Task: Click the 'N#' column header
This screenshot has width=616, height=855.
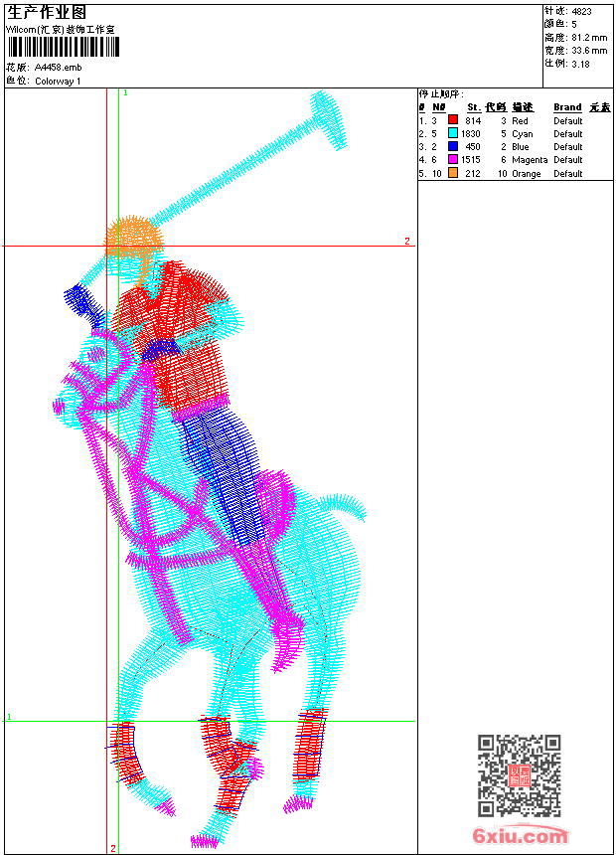Action: tap(439, 107)
